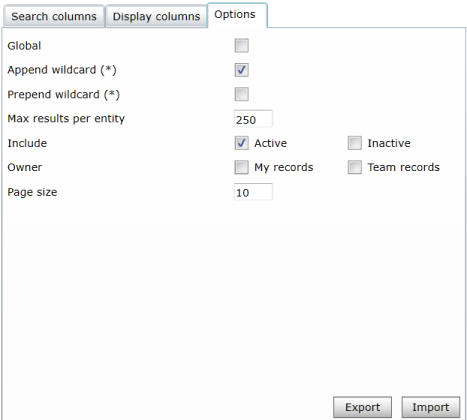Click the Prepend wildcard (*) label text
The width and height of the screenshot is (467, 420).
click(64, 95)
